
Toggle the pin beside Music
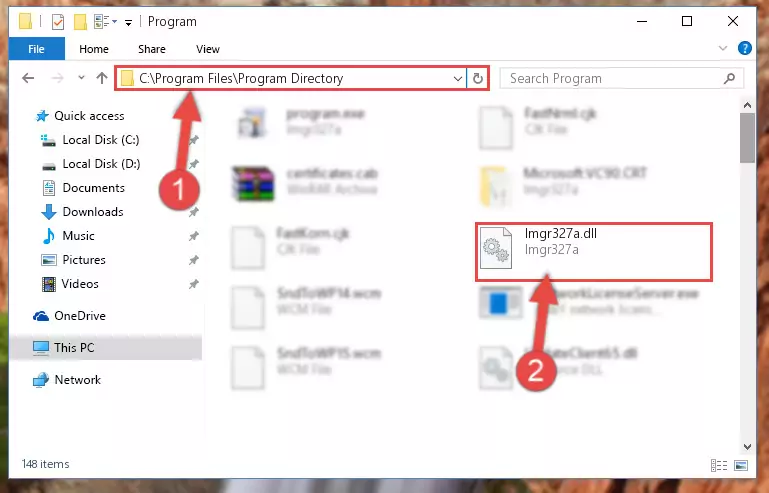[194, 236]
